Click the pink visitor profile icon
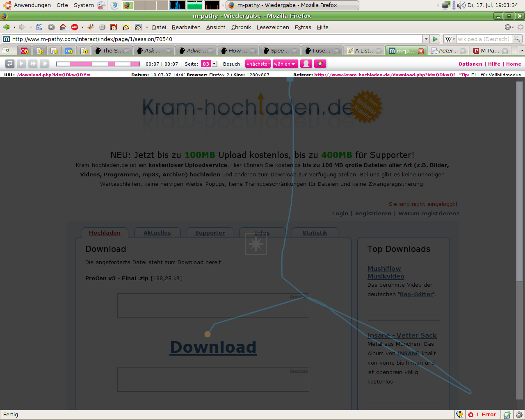The image size is (525, 420). coord(306,64)
